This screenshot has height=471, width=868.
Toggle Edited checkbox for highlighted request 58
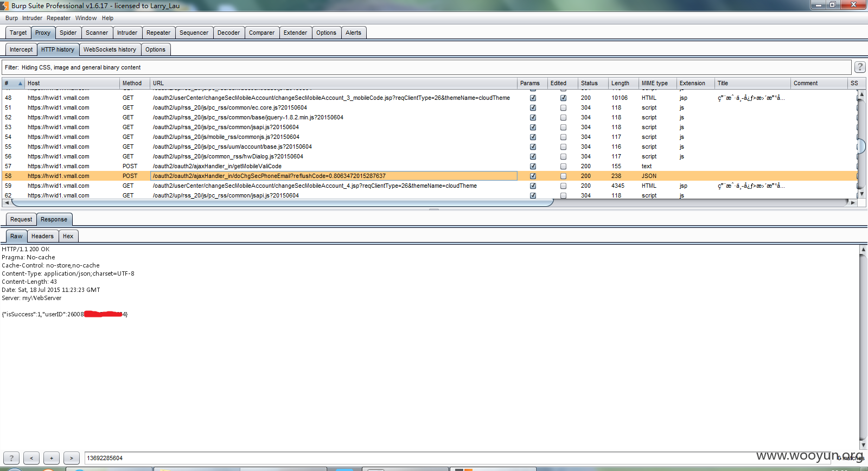coord(563,176)
